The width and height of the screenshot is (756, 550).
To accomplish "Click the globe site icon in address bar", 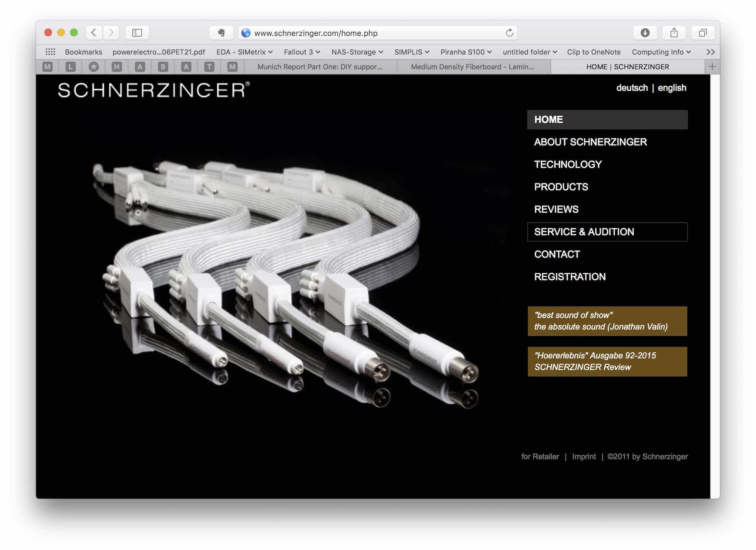I will [x=246, y=33].
